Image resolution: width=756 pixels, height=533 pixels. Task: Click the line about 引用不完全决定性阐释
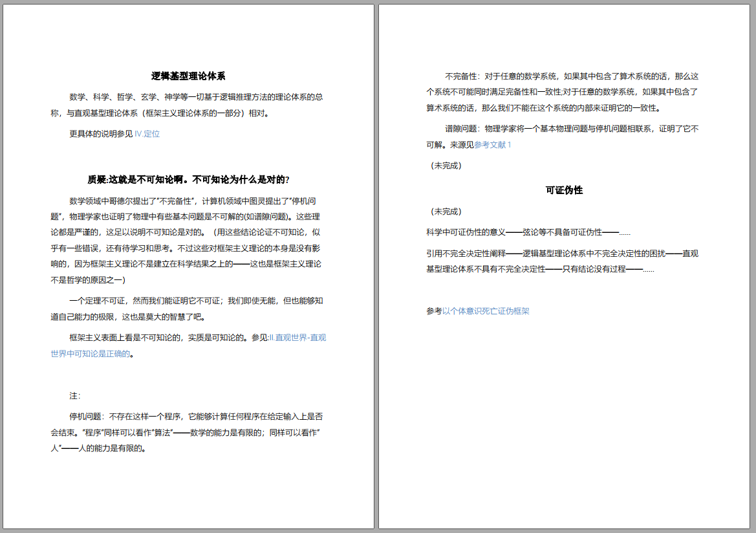(x=563, y=258)
